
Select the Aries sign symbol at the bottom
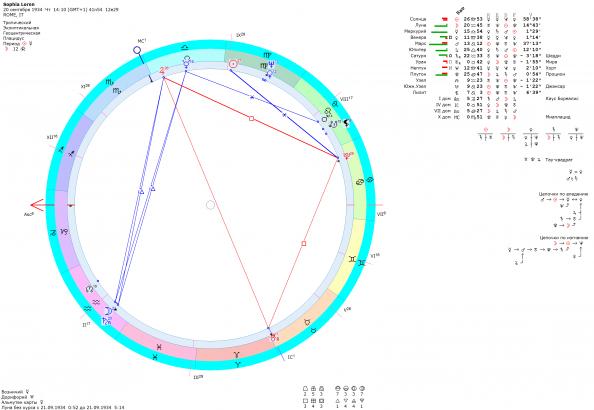(x=237, y=355)
